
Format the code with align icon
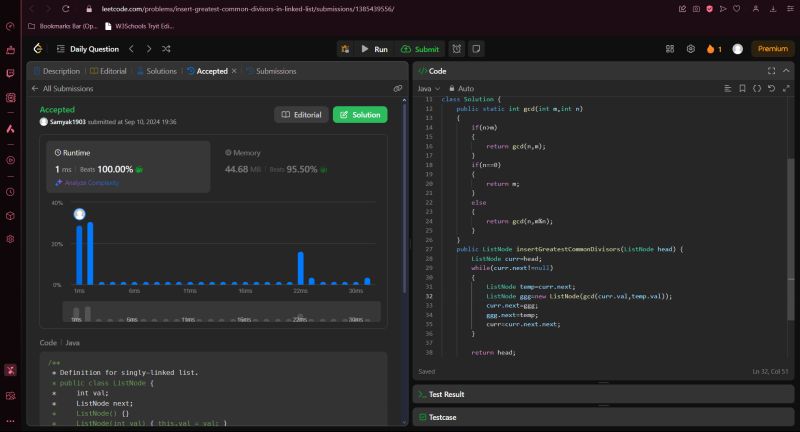click(728, 89)
